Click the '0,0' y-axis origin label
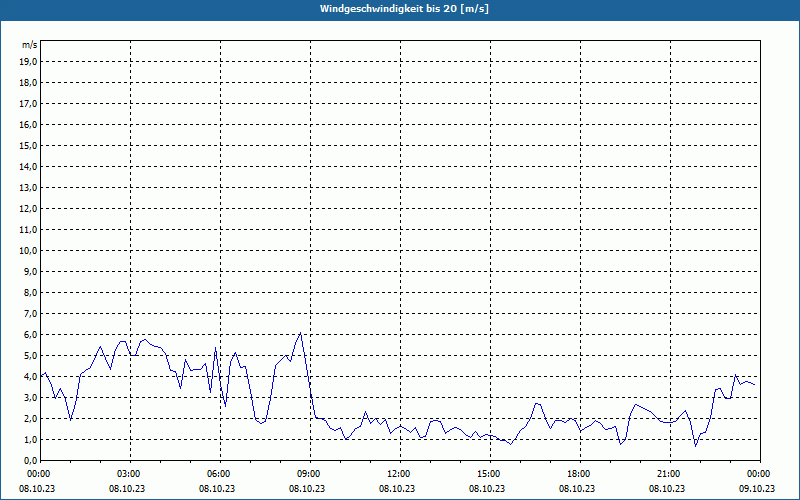 click(30, 460)
